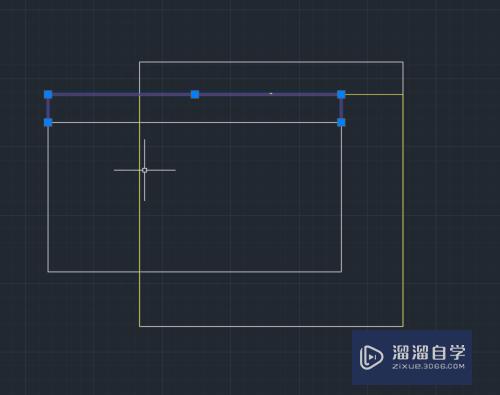Select the short purple vertical segment between the right grips
500x395 pixels.
point(341,109)
